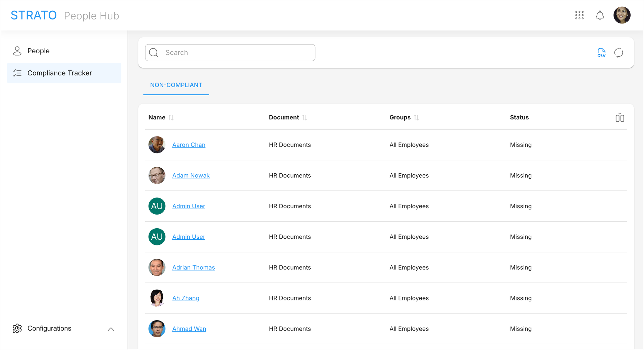The image size is (644, 350).
Task: Open the user profile avatar menu
Action: tap(622, 15)
